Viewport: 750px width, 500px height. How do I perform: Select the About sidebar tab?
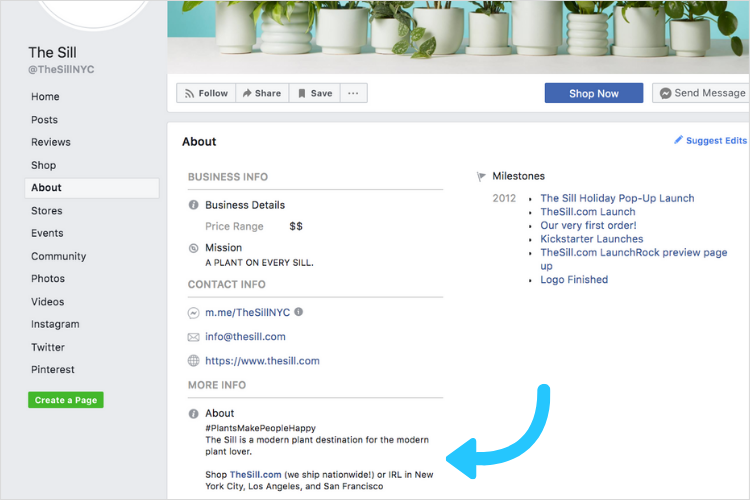point(92,188)
